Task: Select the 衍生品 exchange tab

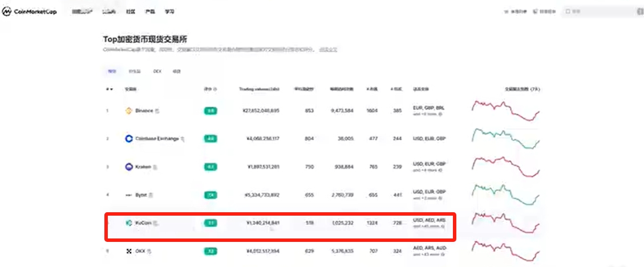Action: 135,71
